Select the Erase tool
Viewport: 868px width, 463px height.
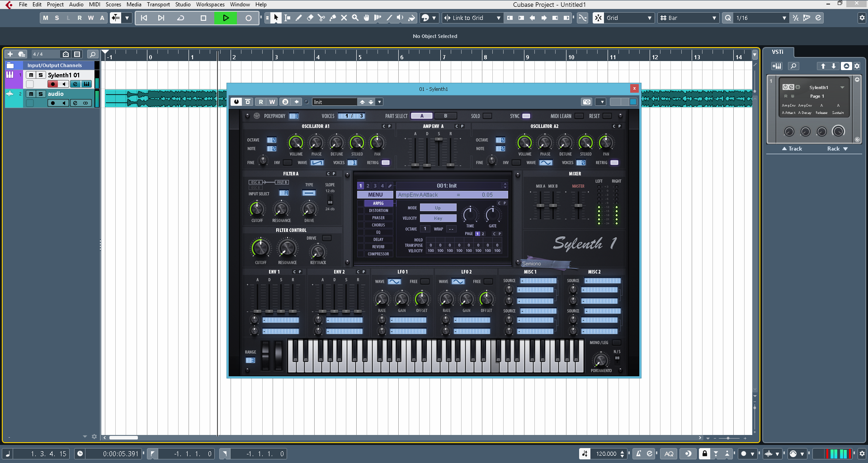(310, 18)
